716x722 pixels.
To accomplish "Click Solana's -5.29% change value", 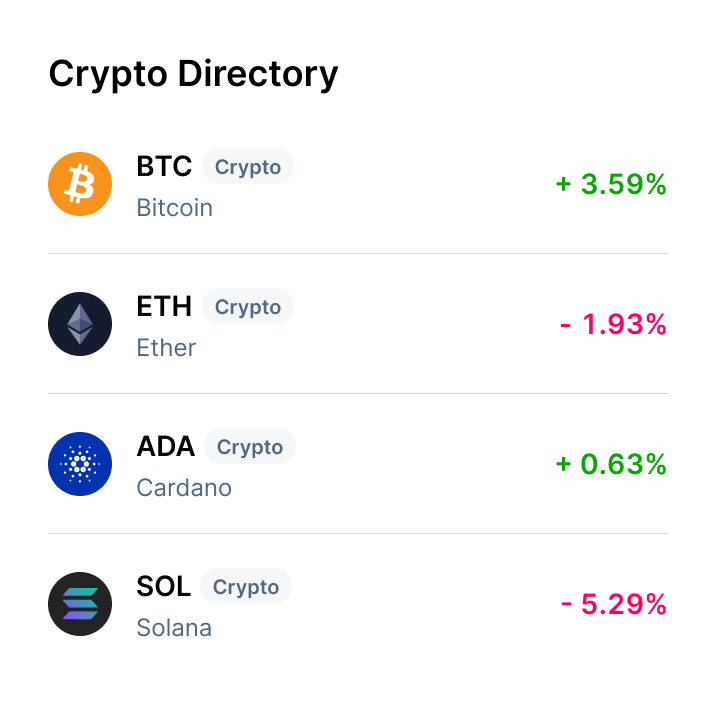I will point(613,604).
